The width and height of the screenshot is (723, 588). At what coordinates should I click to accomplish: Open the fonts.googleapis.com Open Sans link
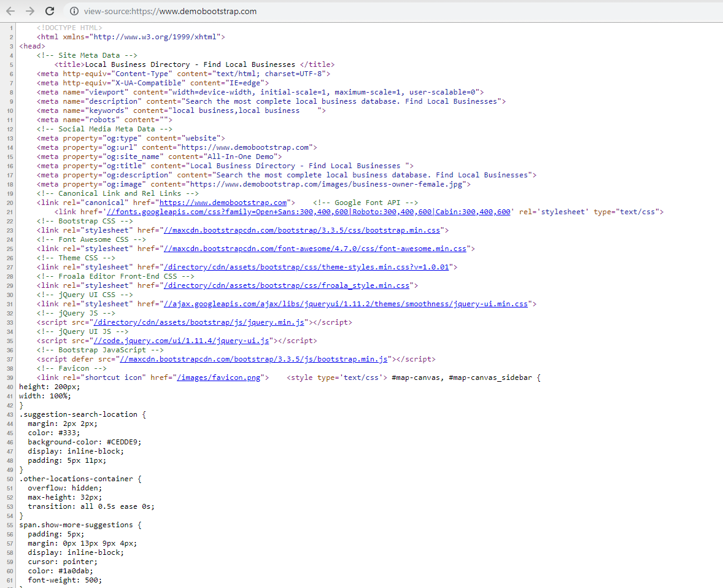click(x=309, y=212)
